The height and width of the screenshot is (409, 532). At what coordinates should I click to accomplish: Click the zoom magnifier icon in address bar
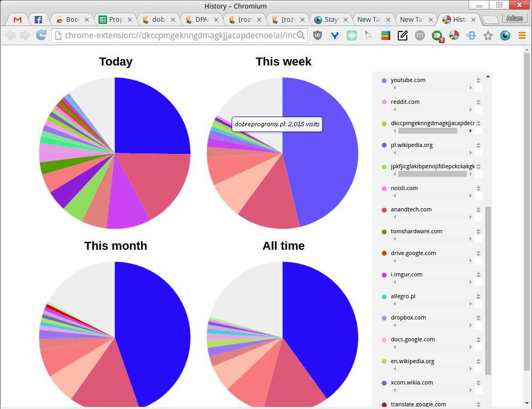[300, 35]
